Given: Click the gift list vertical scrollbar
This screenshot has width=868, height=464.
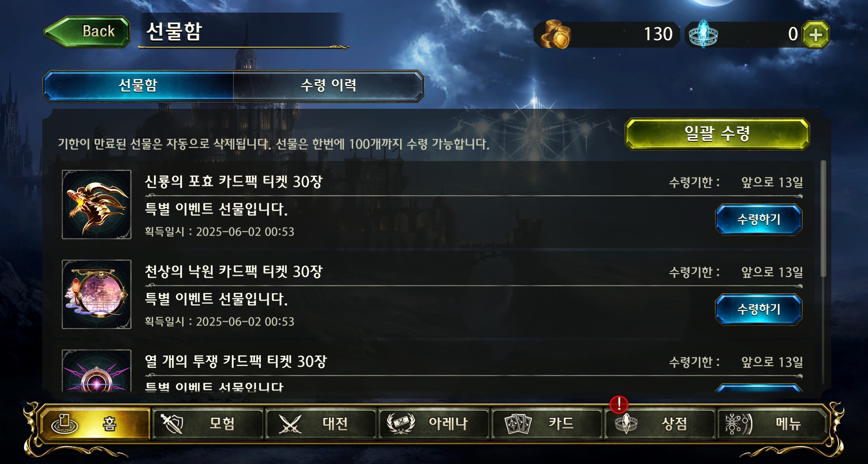Looking at the screenshot, I should (x=823, y=219).
